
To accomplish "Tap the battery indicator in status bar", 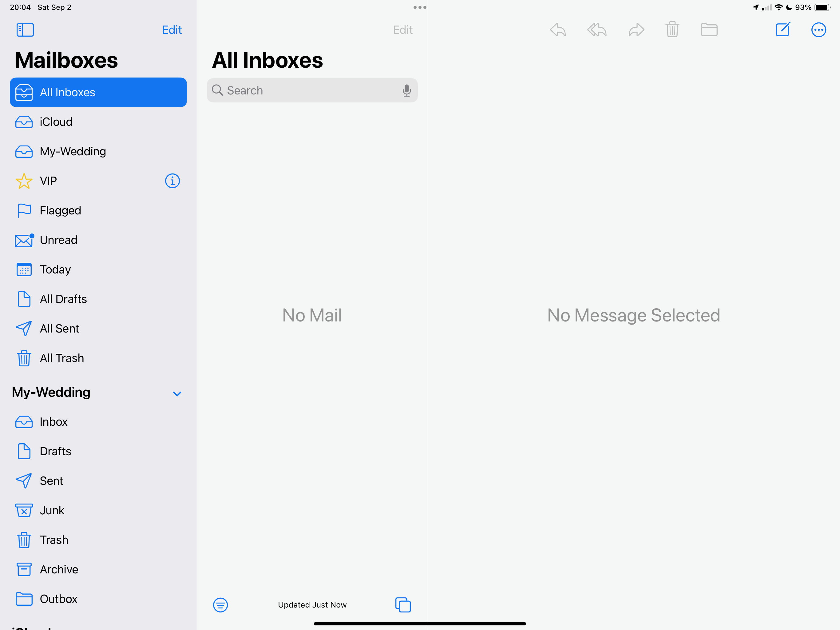I will coord(822,7).
